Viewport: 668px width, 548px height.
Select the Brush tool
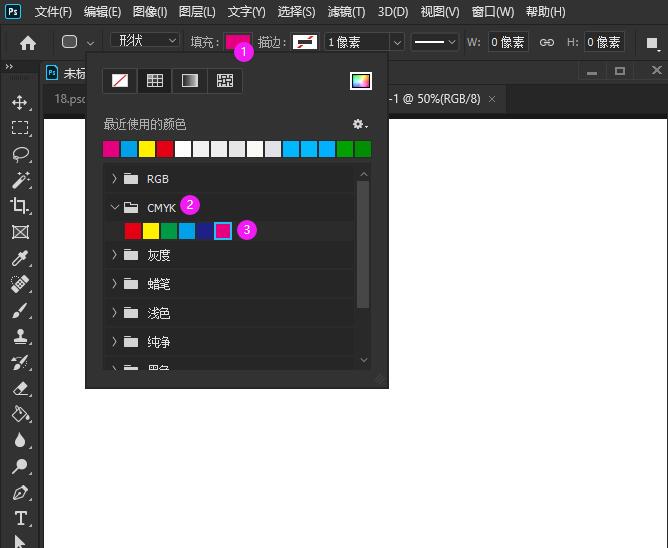(x=20, y=311)
